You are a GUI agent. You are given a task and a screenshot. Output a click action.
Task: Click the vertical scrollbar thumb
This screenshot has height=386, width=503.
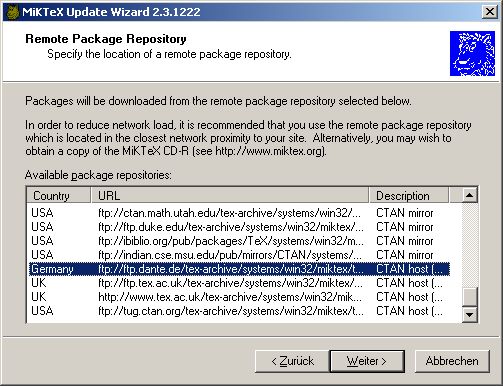(x=469, y=296)
